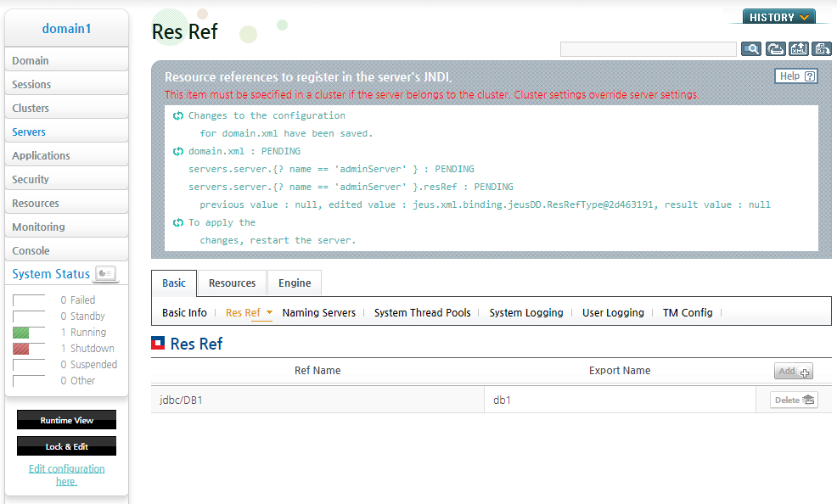Image resolution: width=837 pixels, height=504 pixels.
Task: Open the Res Ref submenu arrow
Action: (x=270, y=312)
